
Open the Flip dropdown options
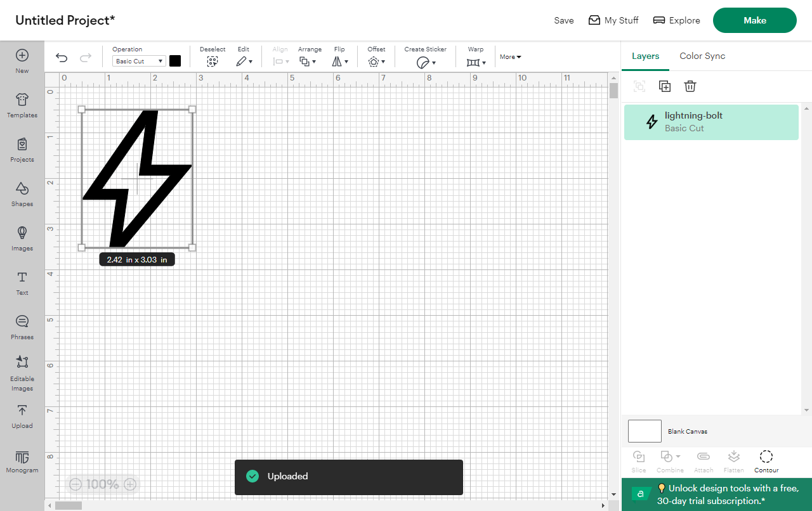coord(340,61)
